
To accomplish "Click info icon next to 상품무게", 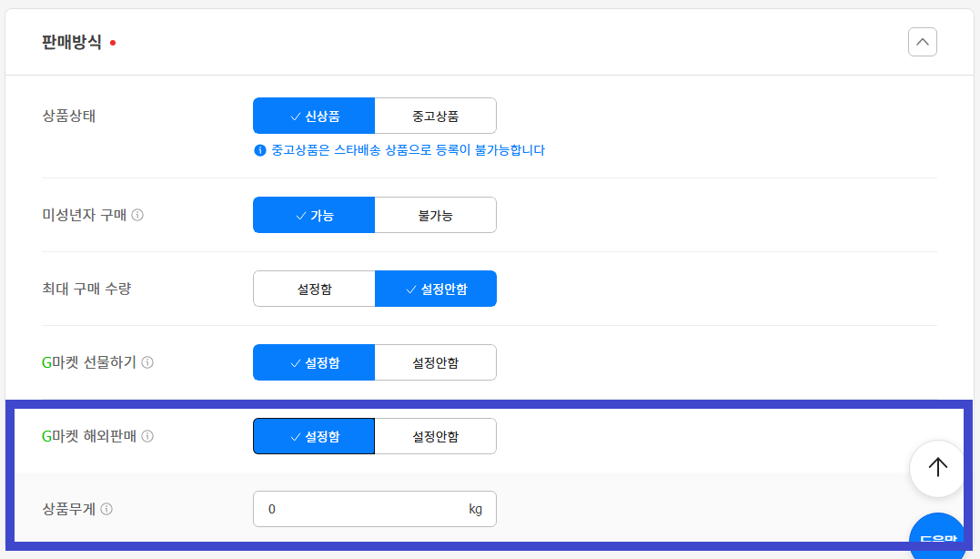I will tap(106, 509).
